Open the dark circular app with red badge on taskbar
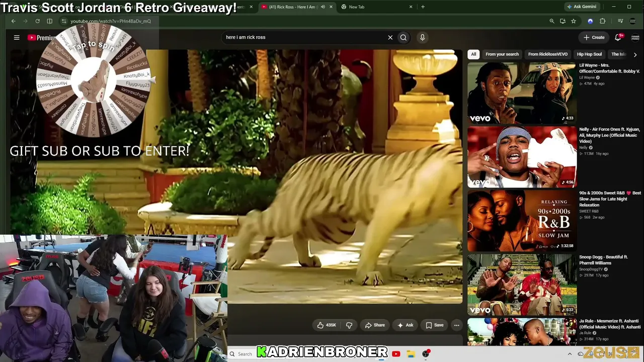 [426, 354]
